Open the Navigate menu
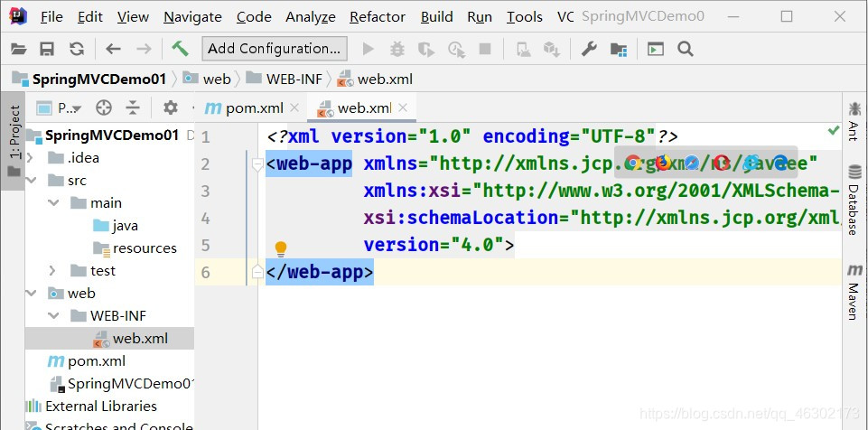The height and width of the screenshot is (430, 868). pos(192,17)
